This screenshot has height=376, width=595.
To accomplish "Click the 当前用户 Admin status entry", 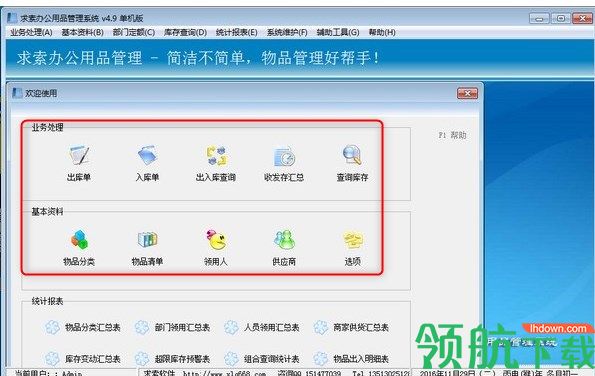I will (x=48, y=373).
